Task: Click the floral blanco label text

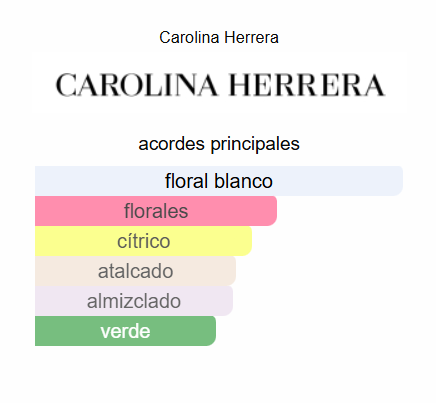Action: (x=219, y=181)
